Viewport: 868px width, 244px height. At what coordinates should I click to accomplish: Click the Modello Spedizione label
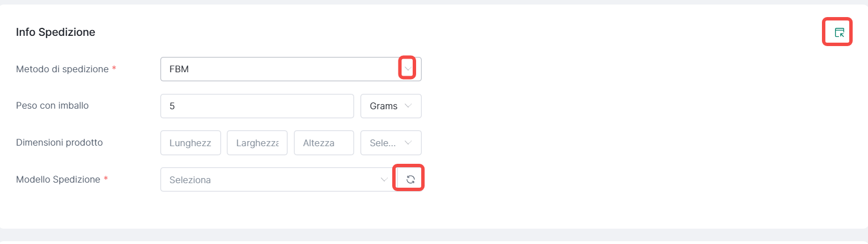[x=58, y=179]
